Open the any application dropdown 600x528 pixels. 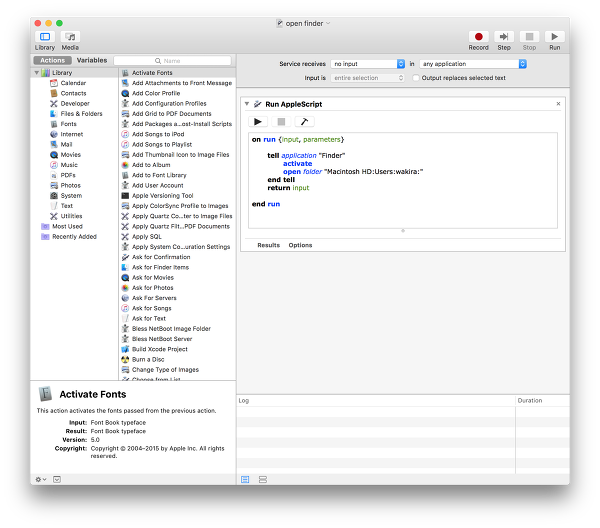473,64
